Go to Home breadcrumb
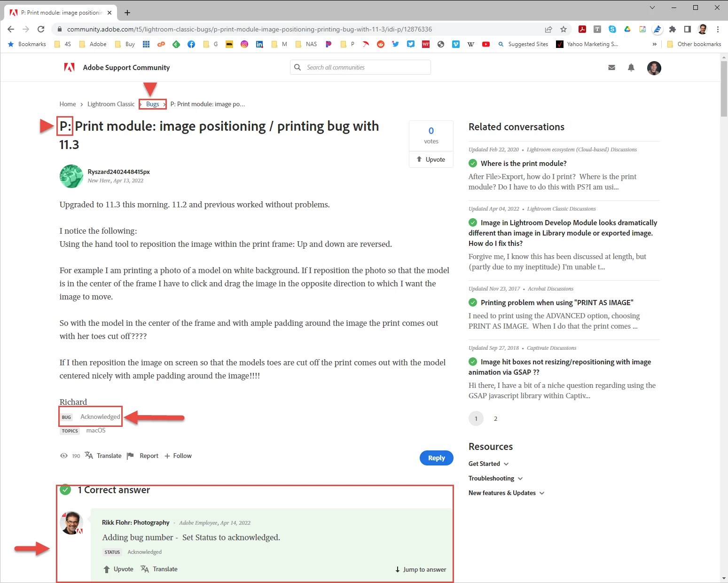The height and width of the screenshot is (583, 728). (x=68, y=104)
